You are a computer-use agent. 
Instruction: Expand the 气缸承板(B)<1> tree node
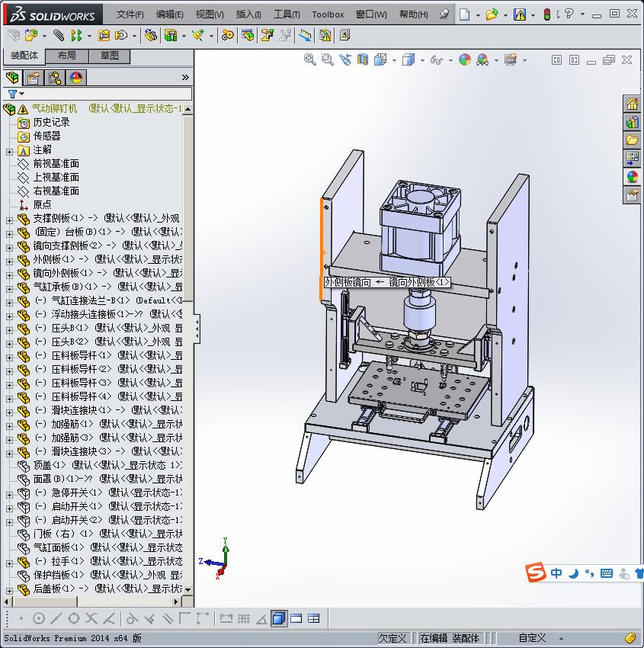(9, 289)
